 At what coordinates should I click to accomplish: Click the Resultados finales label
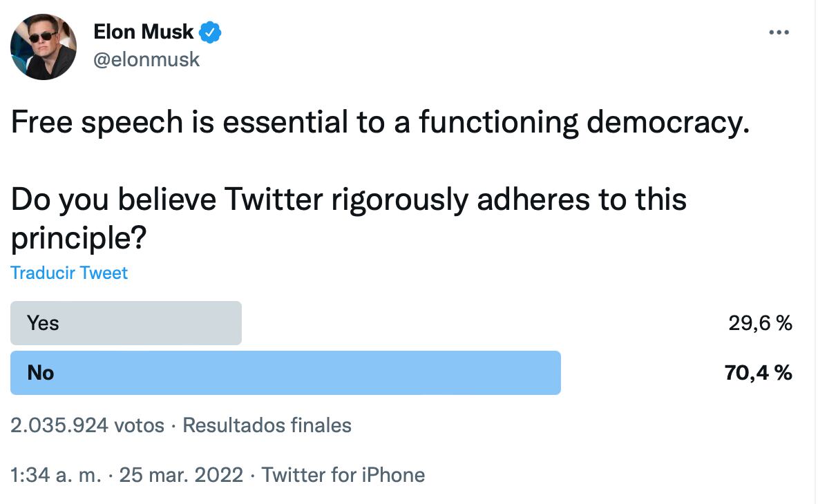tap(267, 425)
